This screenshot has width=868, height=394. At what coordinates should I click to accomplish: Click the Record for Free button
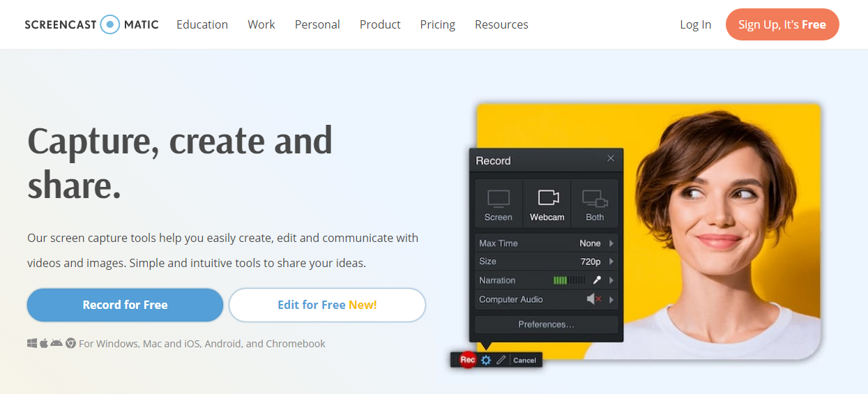pyautogui.click(x=125, y=305)
